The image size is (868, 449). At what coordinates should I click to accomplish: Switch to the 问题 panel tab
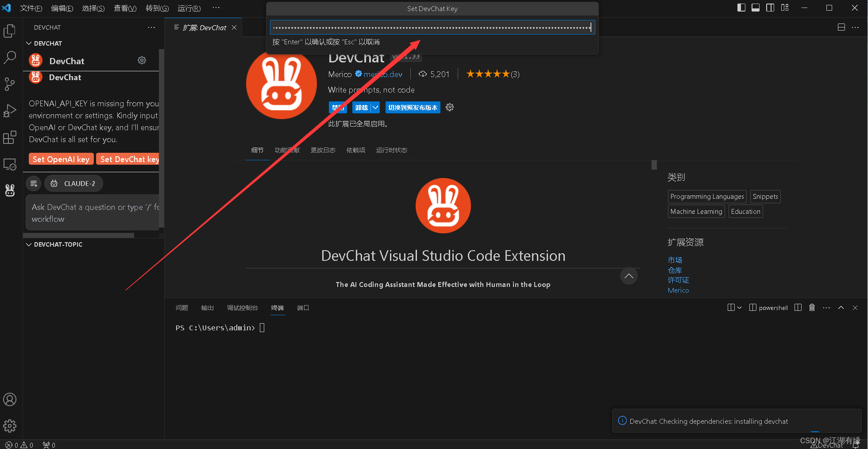pos(182,308)
